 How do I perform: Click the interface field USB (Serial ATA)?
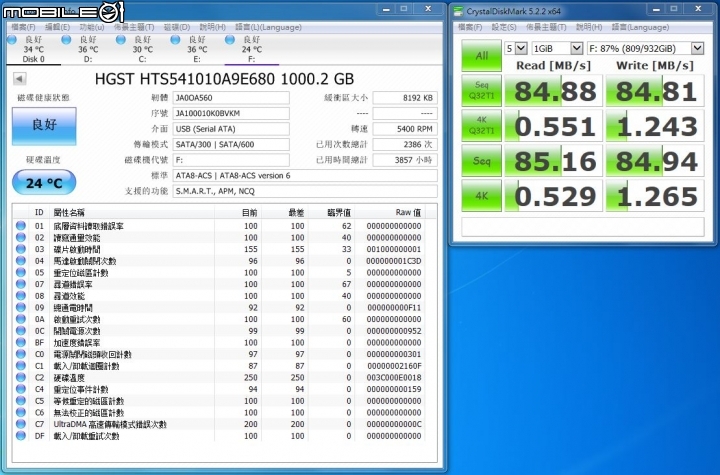[231, 129]
